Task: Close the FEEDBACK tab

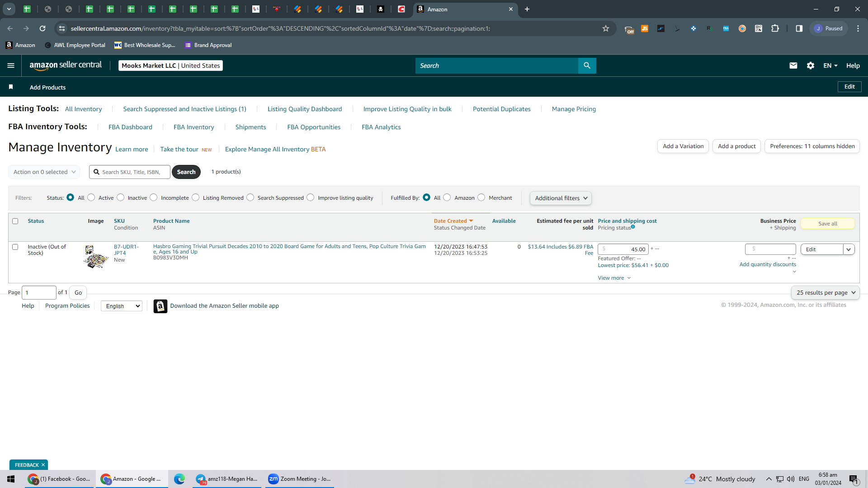Action: click(43, 465)
